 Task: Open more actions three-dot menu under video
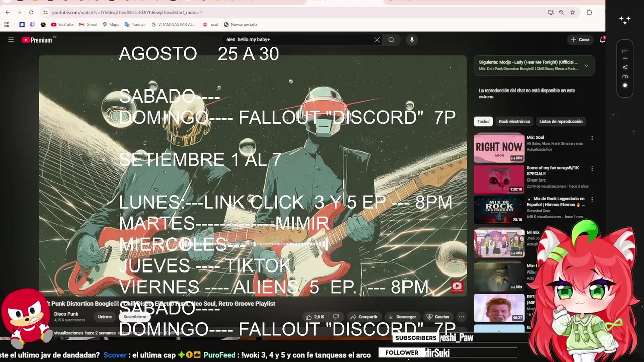tap(461, 317)
